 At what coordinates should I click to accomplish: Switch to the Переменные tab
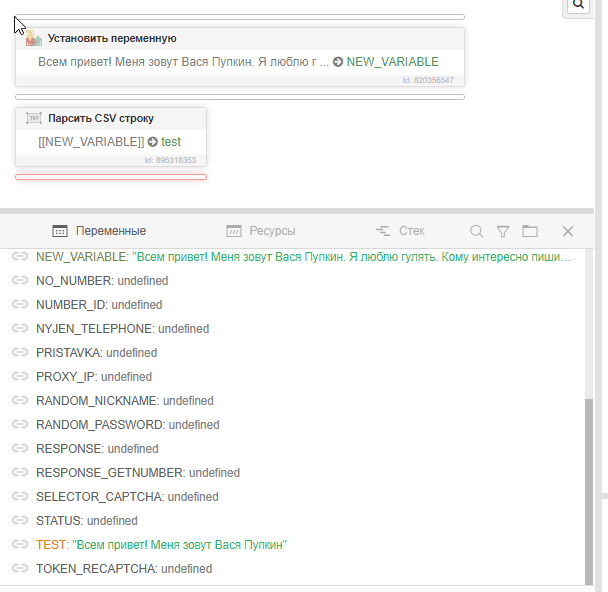(x=99, y=231)
